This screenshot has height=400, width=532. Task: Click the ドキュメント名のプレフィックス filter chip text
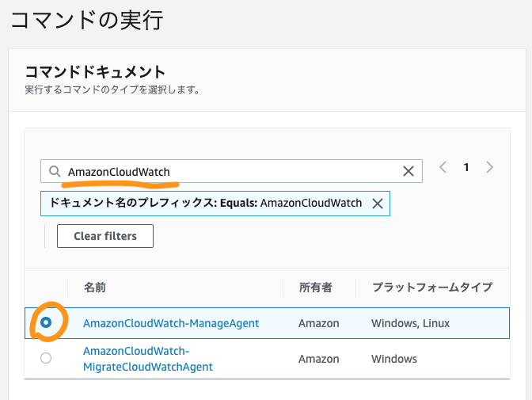pyautogui.click(x=206, y=203)
